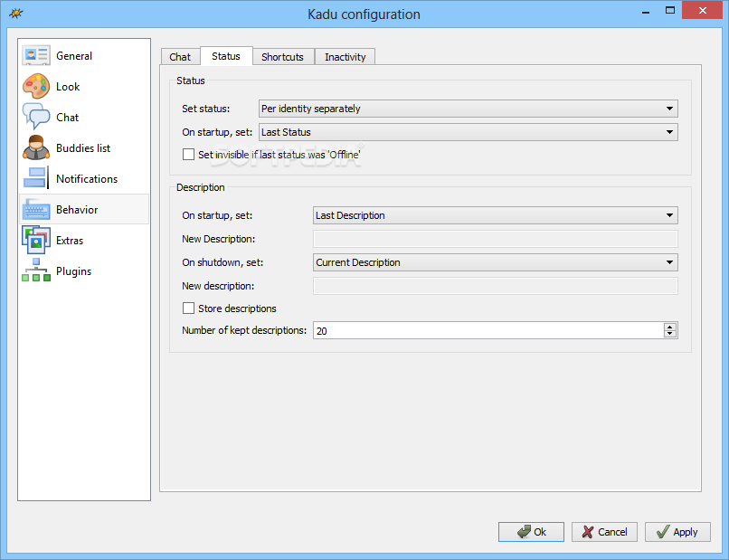
Task: Select the Extras label in sidebar
Action: click(70, 241)
